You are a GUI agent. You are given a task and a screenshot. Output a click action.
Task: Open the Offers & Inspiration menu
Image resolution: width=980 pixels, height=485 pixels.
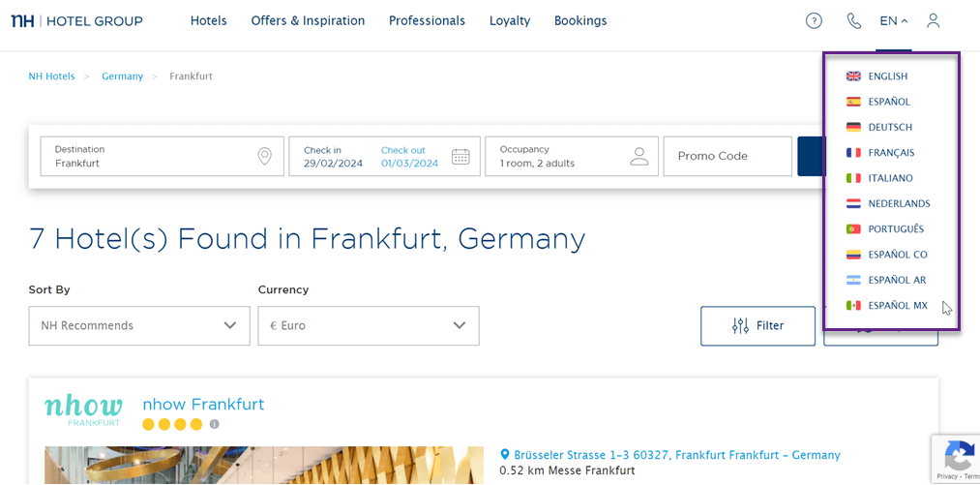click(x=309, y=20)
